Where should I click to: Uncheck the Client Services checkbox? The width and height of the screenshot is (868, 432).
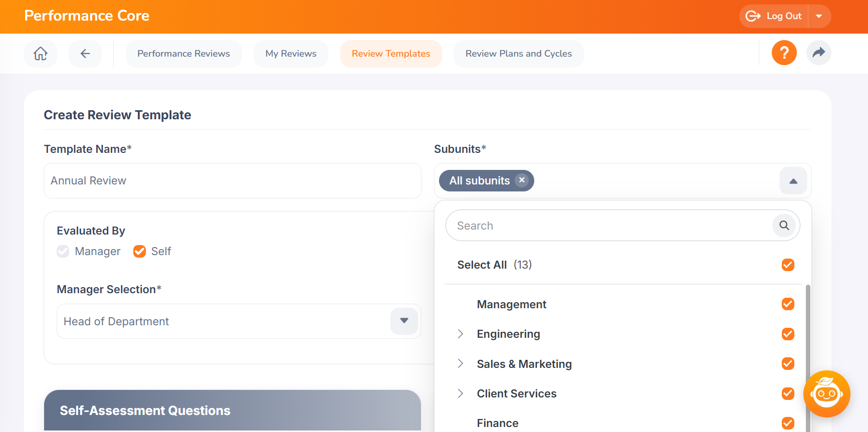click(788, 393)
